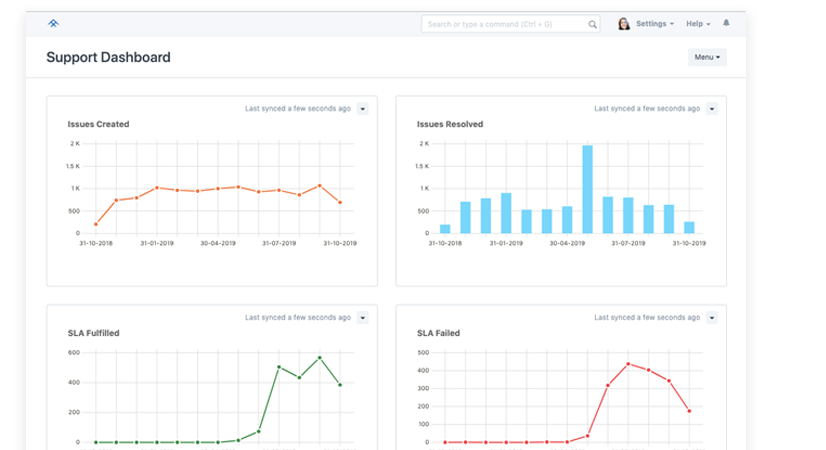826x450 pixels.
Task: Open the Help dropdown menu
Action: point(698,24)
